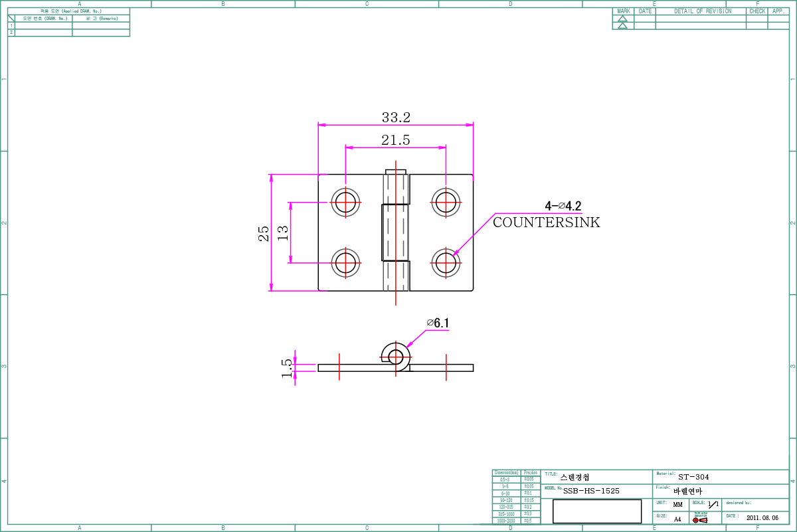The width and height of the screenshot is (797, 532).
Task: Select the 21.5 hole spacing dimension
Action: coord(395,140)
